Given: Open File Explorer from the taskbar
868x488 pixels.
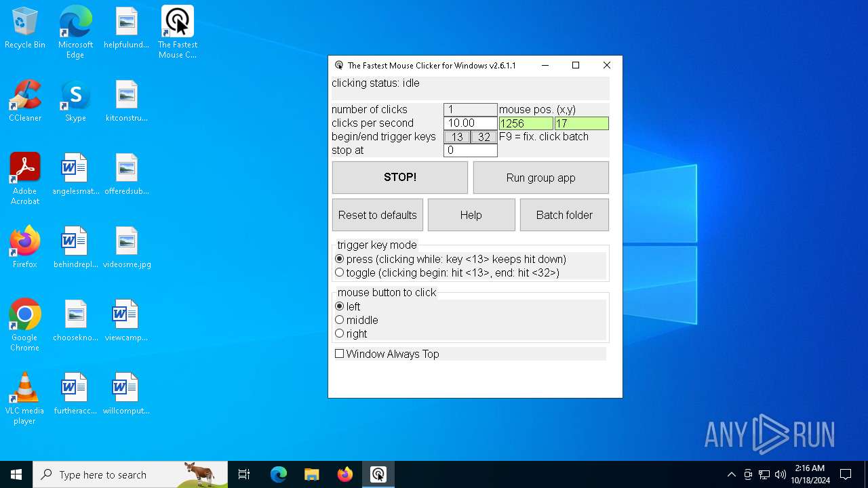Looking at the screenshot, I should [x=311, y=474].
